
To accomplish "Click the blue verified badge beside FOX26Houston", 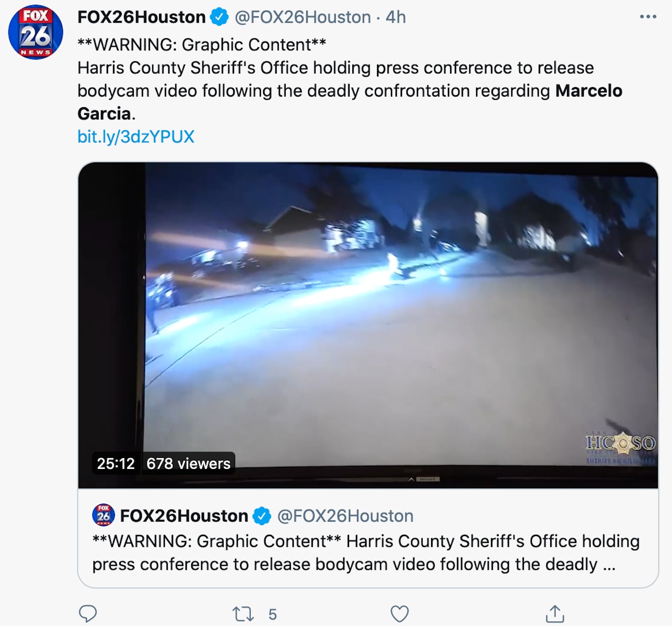I will coord(219,17).
